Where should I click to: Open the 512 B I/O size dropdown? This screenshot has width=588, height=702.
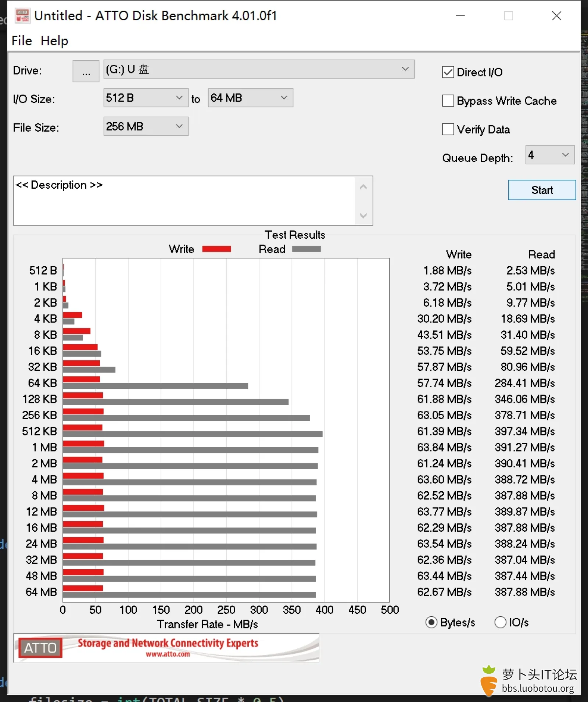pos(146,98)
